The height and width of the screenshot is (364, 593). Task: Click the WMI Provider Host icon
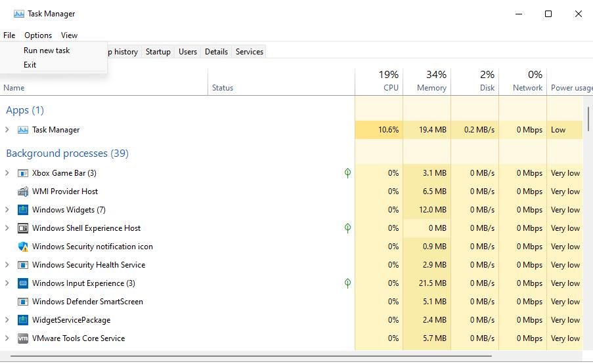[x=23, y=192]
